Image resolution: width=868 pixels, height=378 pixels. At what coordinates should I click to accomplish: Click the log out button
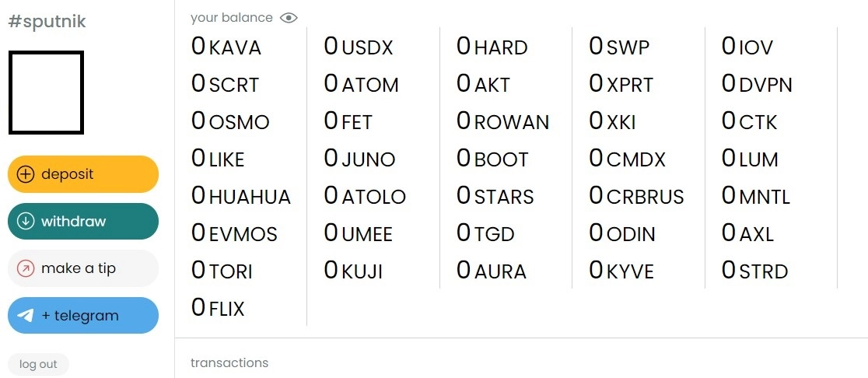[x=38, y=364]
